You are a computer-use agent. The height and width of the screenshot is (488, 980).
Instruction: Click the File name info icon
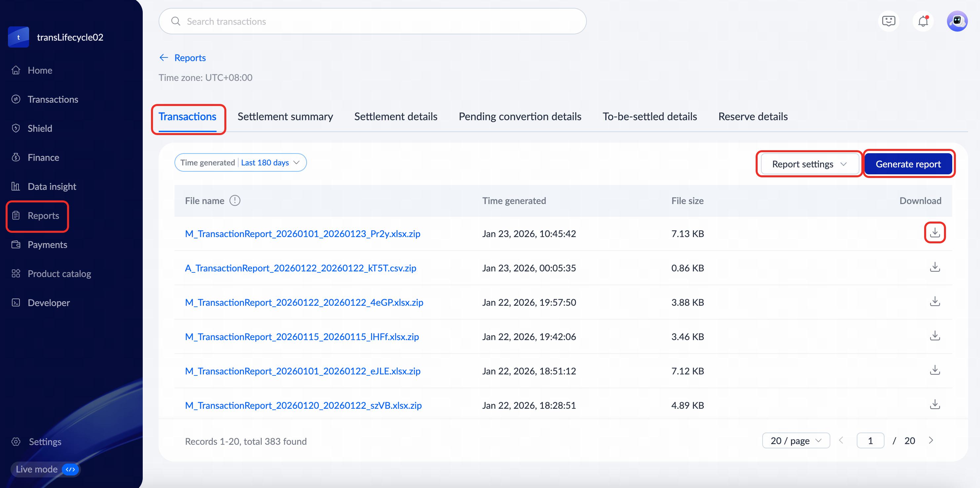click(x=235, y=201)
